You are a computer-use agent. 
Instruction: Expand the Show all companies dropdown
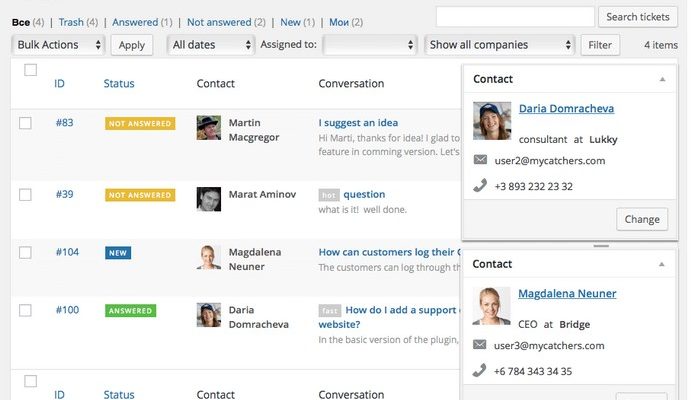pyautogui.click(x=500, y=45)
